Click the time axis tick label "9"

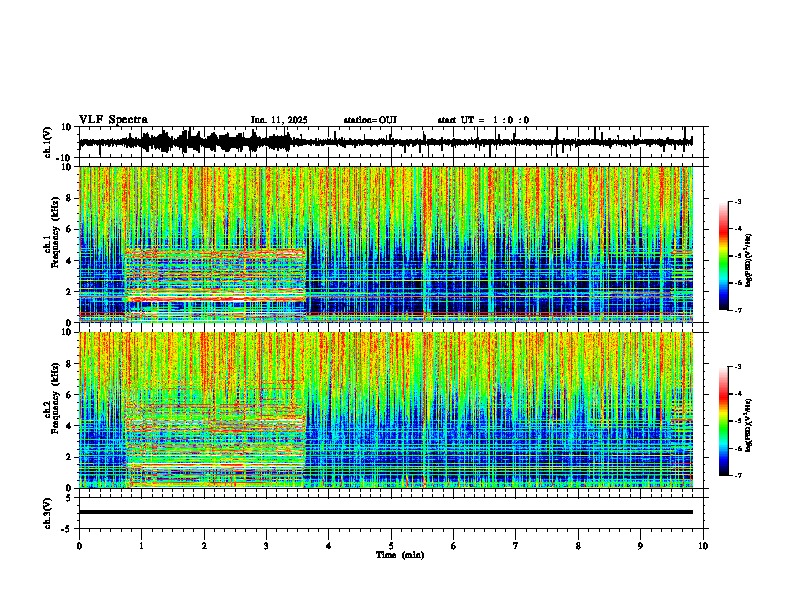[x=640, y=546]
